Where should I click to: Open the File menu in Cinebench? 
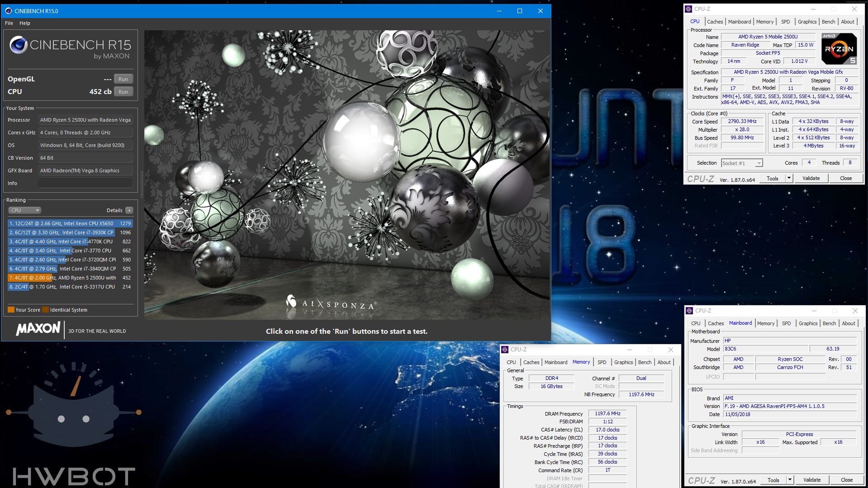[9, 23]
